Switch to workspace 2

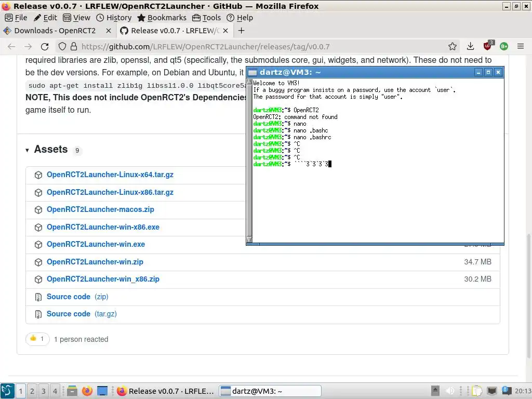(x=32, y=391)
